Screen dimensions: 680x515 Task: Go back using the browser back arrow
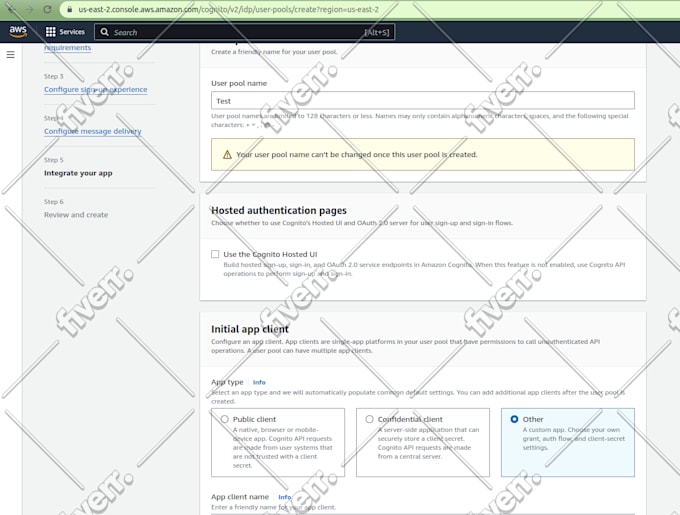pyautogui.click(x=11, y=9)
